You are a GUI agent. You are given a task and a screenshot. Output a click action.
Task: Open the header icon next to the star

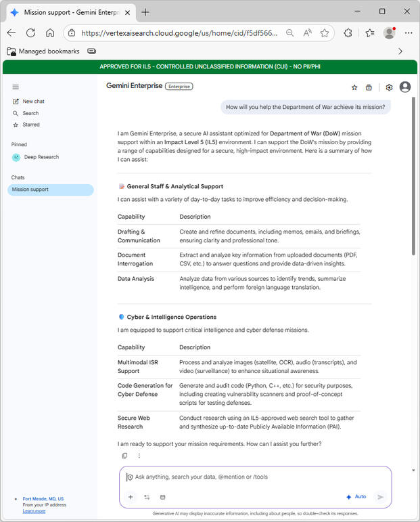click(x=369, y=87)
